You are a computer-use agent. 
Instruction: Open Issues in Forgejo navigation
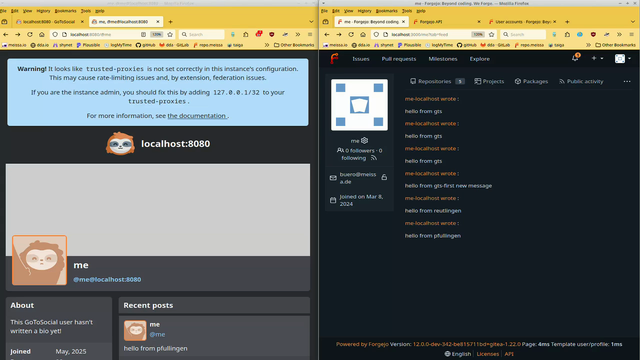click(361, 59)
